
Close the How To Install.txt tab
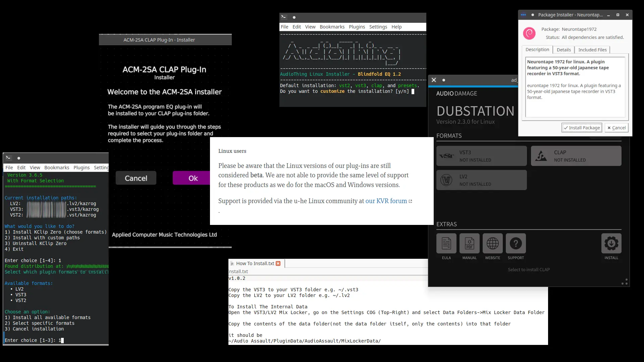278,263
